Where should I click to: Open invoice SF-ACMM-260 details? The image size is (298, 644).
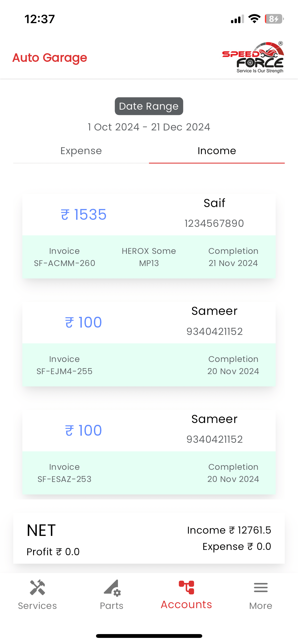pyautogui.click(x=64, y=257)
